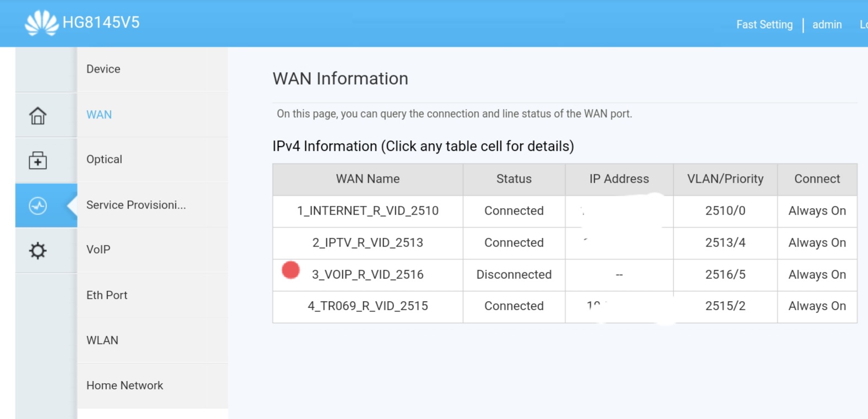Click the status monitor sidebar icon
This screenshot has width=868, height=419.
coord(37,206)
